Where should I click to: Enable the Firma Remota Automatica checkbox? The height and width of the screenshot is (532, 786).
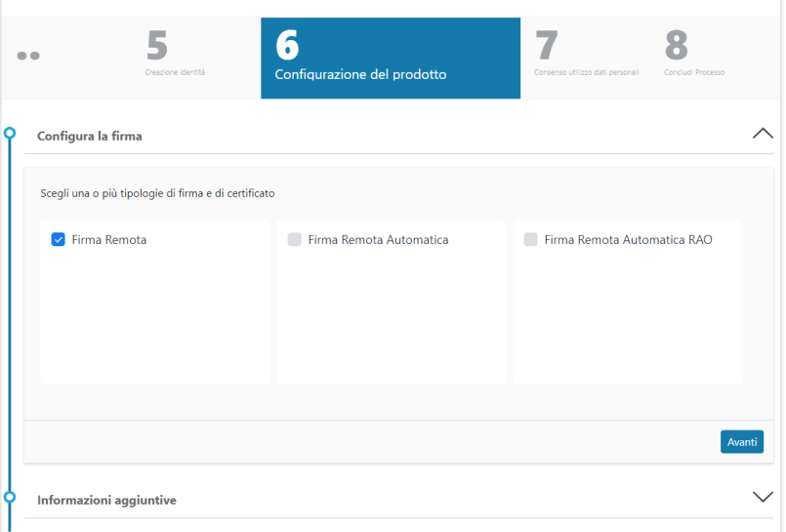pos(295,239)
